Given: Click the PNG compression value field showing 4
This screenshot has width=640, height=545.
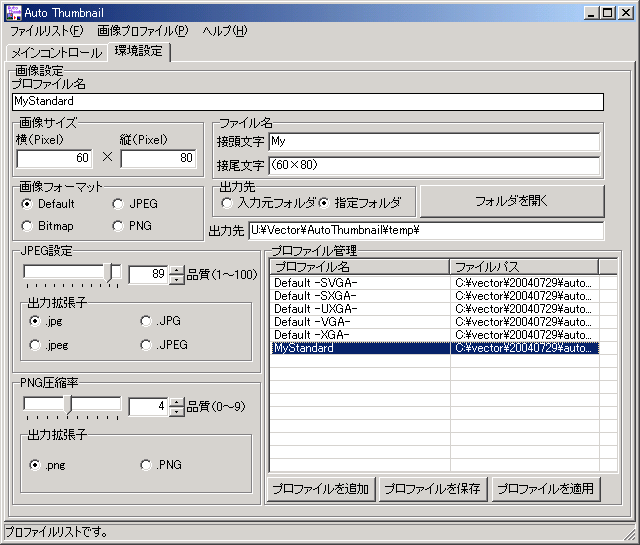Looking at the screenshot, I should click(x=148, y=407).
